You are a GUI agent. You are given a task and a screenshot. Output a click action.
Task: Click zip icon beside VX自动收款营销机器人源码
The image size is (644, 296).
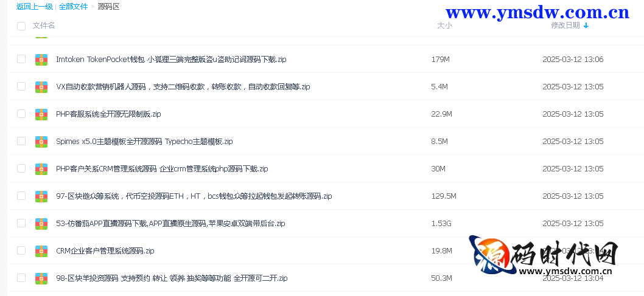pyautogui.click(x=41, y=87)
